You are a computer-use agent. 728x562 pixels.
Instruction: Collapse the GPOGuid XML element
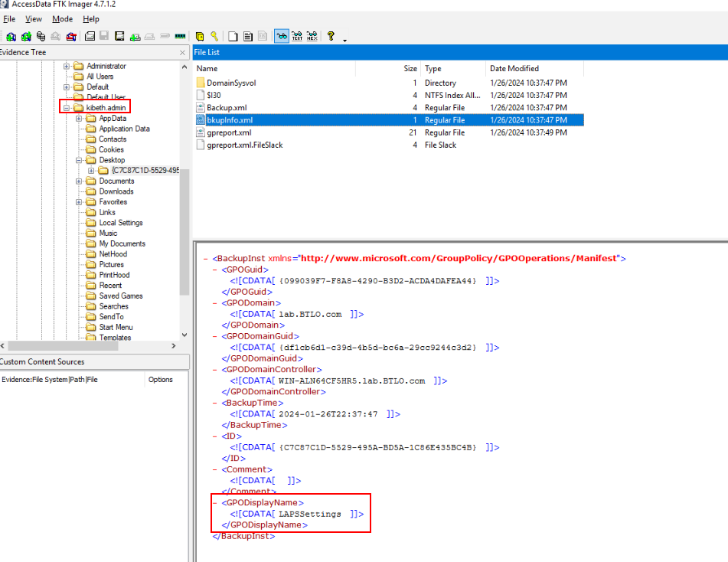click(x=214, y=270)
